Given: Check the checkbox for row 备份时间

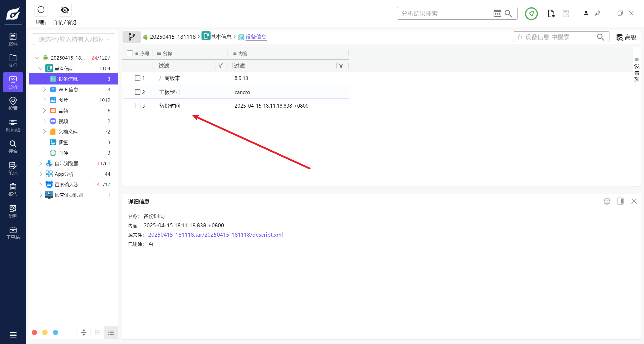Looking at the screenshot, I should (x=137, y=106).
